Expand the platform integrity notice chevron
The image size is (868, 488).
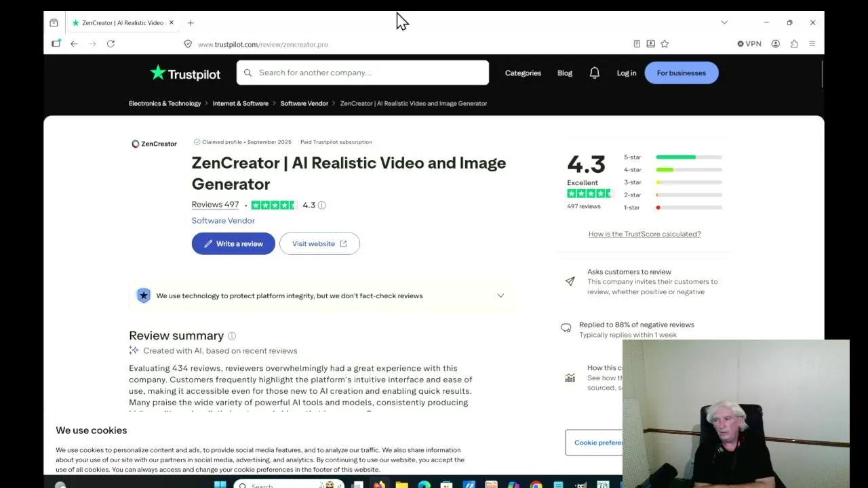pos(500,296)
